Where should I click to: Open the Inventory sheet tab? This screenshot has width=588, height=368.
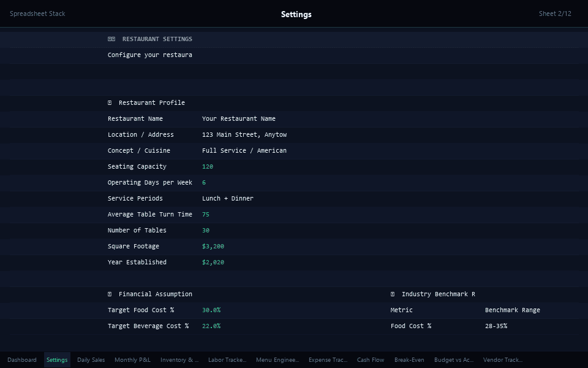click(179, 360)
